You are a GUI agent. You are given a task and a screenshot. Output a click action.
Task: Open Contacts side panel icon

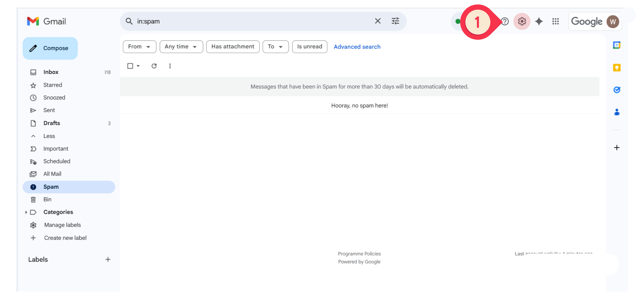(616, 112)
